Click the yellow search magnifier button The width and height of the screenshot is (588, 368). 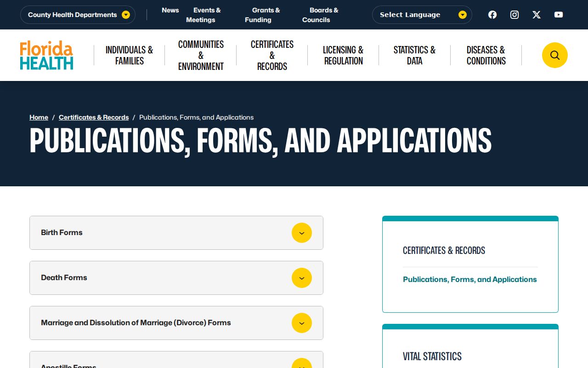(x=555, y=55)
